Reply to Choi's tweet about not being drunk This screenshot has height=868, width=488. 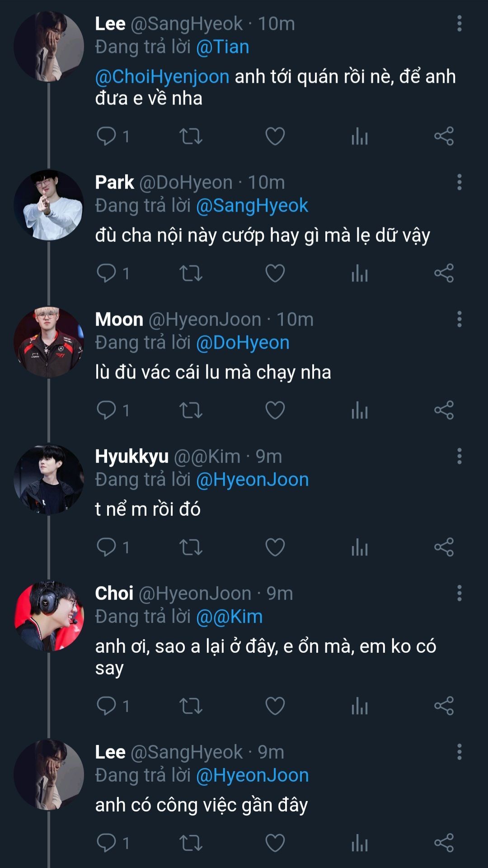pos(107,706)
